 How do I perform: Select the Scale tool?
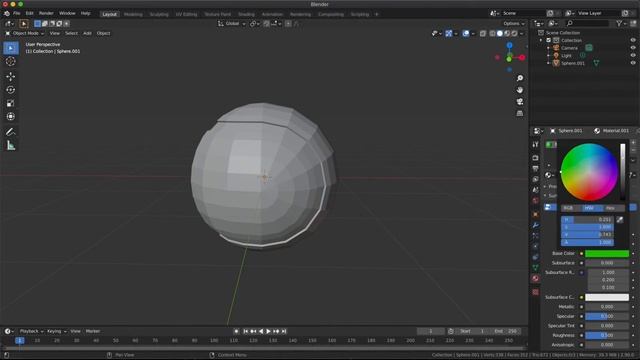click(11, 103)
